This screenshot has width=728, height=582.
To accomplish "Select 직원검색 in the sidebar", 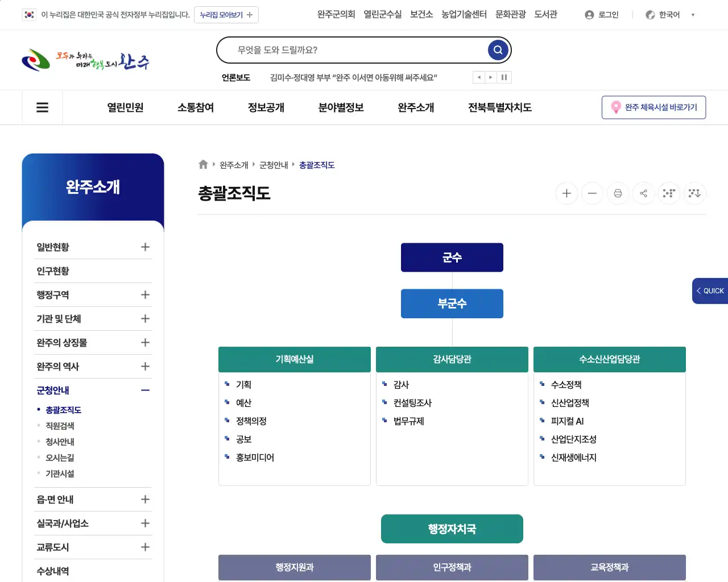I will click(x=59, y=425).
